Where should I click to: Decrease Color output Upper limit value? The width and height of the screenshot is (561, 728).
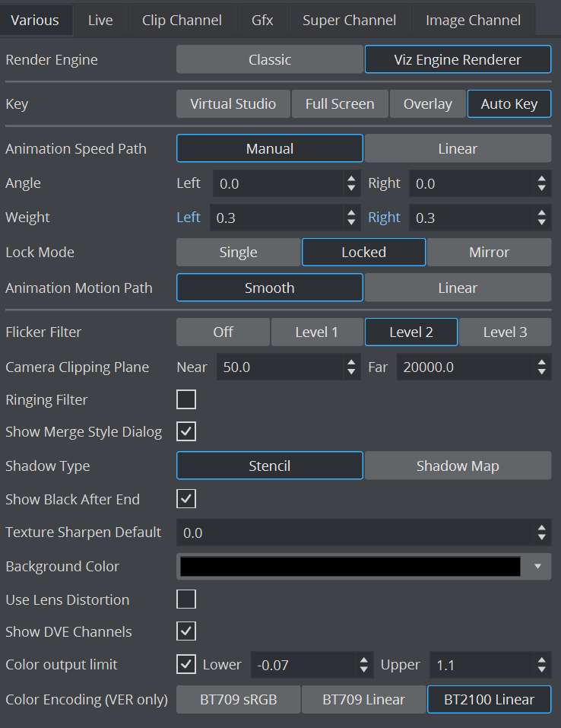541,669
